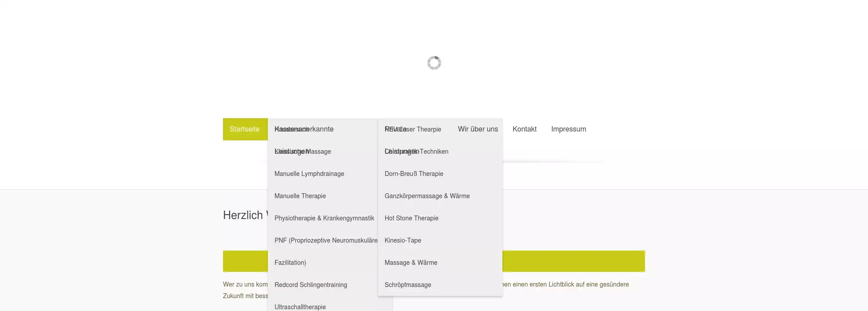Open the Kontakt page
Viewport: 868px width, 311px height.
click(x=524, y=129)
